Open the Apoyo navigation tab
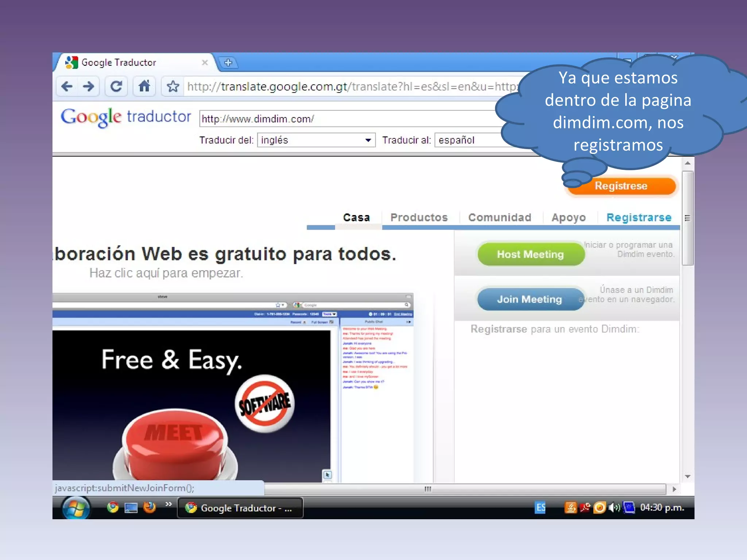 pos(569,218)
